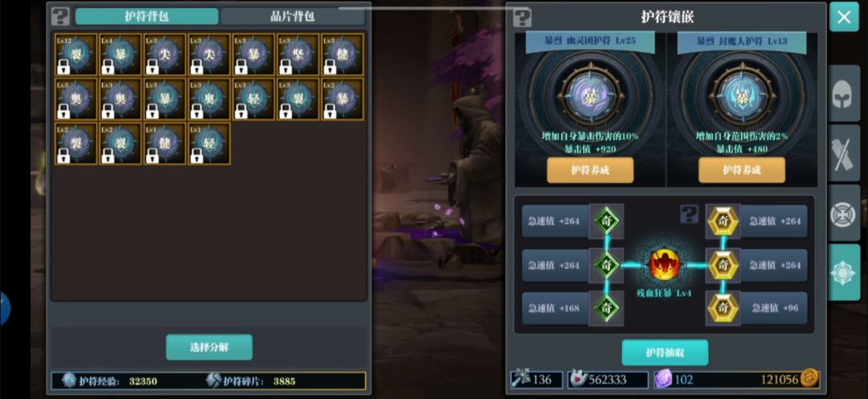The image size is (868, 399).
Task: Click 护符养成 under 封魔人护符
Action: click(742, 169)
